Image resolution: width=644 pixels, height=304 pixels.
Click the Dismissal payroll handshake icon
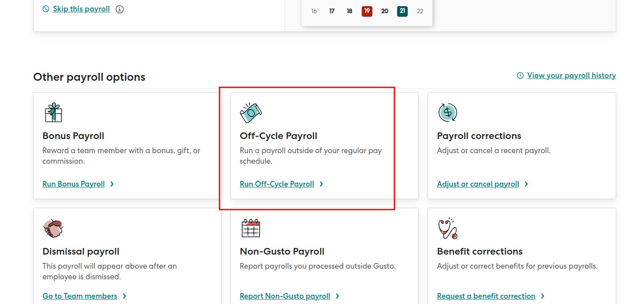pyautogui.click(x=53, y=228)
